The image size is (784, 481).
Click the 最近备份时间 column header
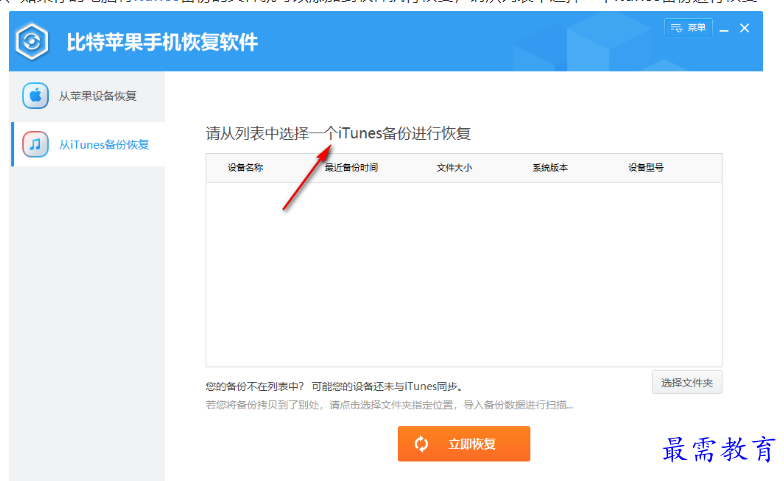(351, 168)
